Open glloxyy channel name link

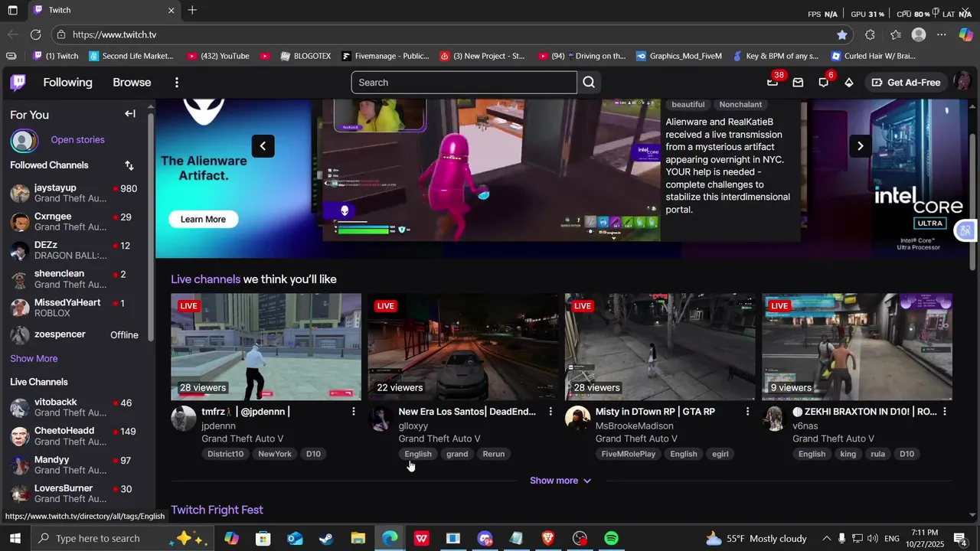pyautogui.click(x=413, y=425)
